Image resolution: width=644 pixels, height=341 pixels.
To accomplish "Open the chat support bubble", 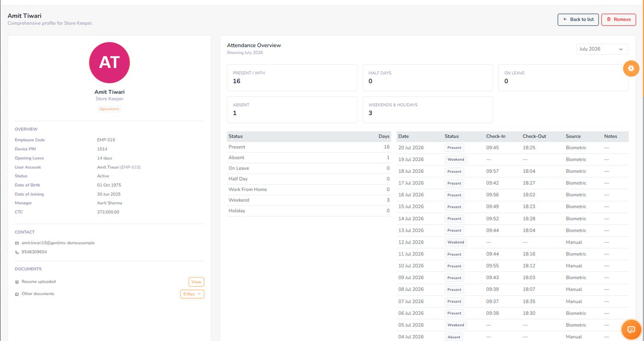I will pyautogui.click(x=631, y=330).
